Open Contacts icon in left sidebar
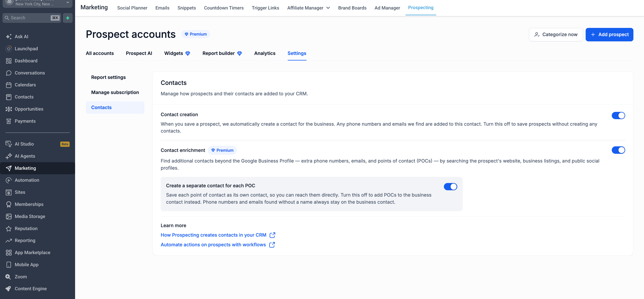The height and width of the screenshot is (299, 644). pos(9,97)
